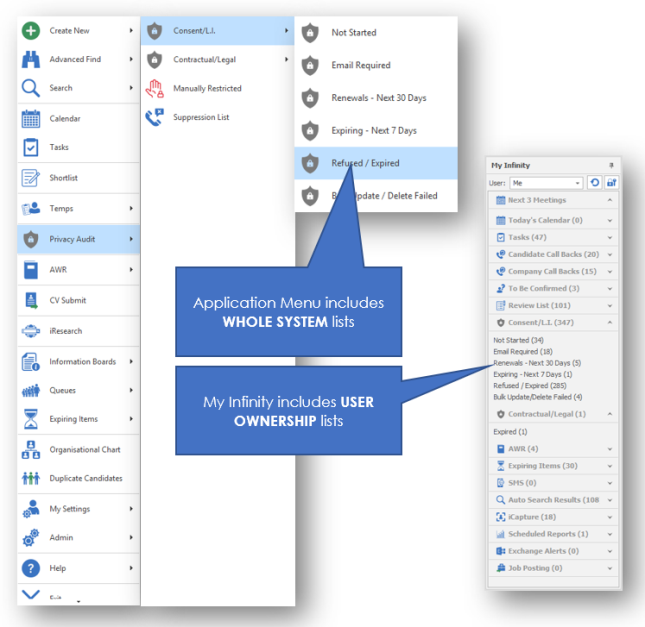The height and width of the screenshot is (627, 645).
Task: Choose Suppression List menu entry
Action: click(201, 117)
